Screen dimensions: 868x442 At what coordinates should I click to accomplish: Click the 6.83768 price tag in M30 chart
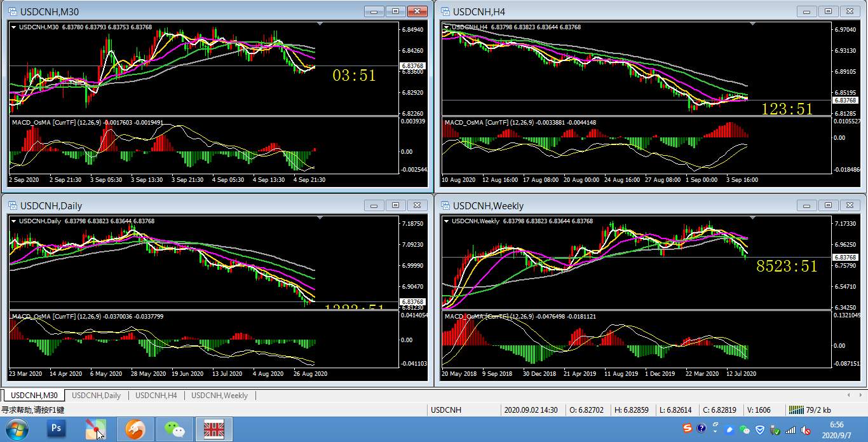coord(413,66)
